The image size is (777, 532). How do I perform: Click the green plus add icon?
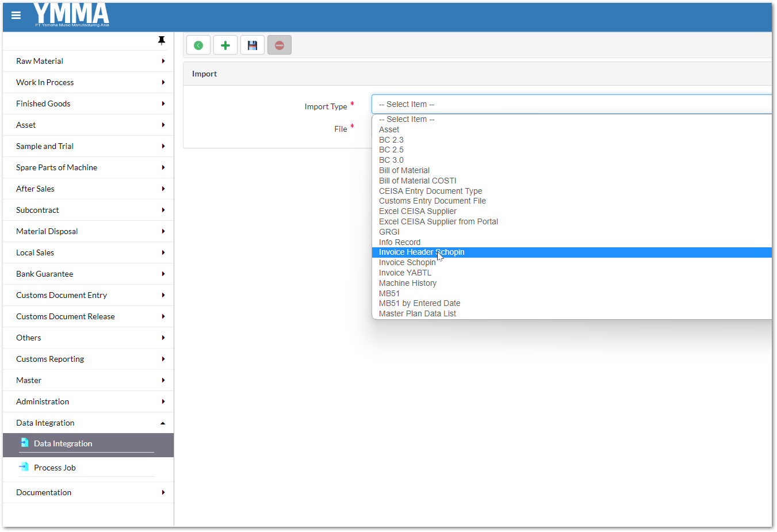tap(225, 45)
